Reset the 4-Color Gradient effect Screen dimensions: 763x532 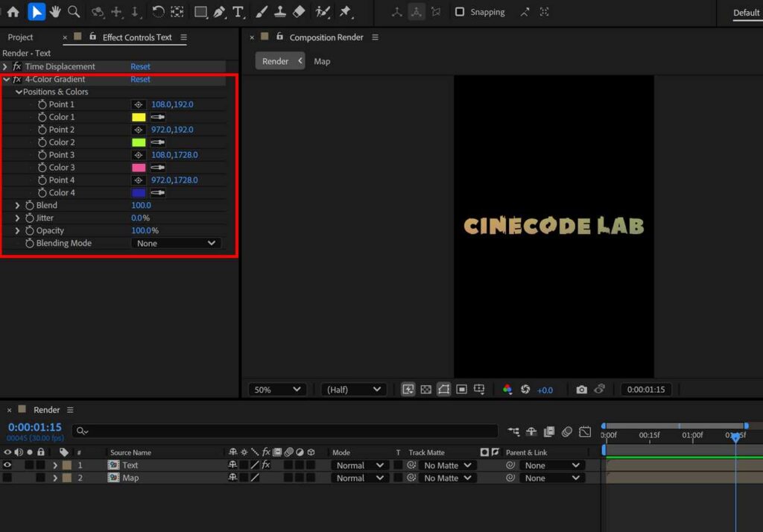[x=140, y=79]
